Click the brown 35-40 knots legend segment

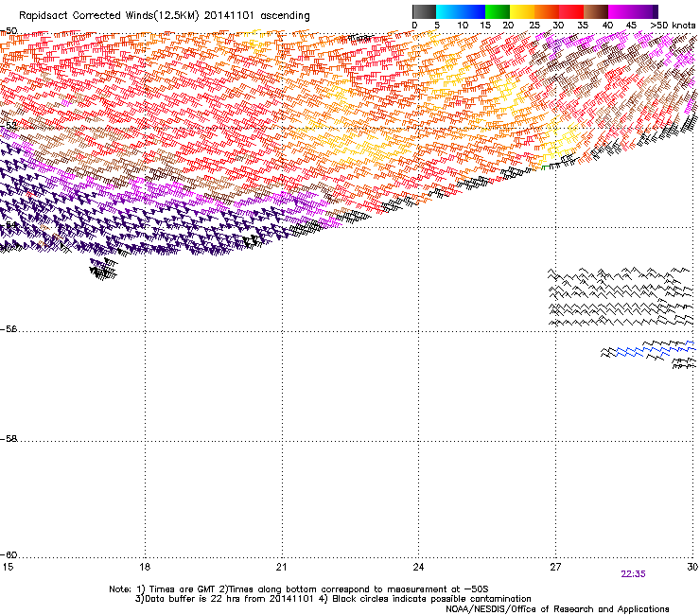coord(596,11)
